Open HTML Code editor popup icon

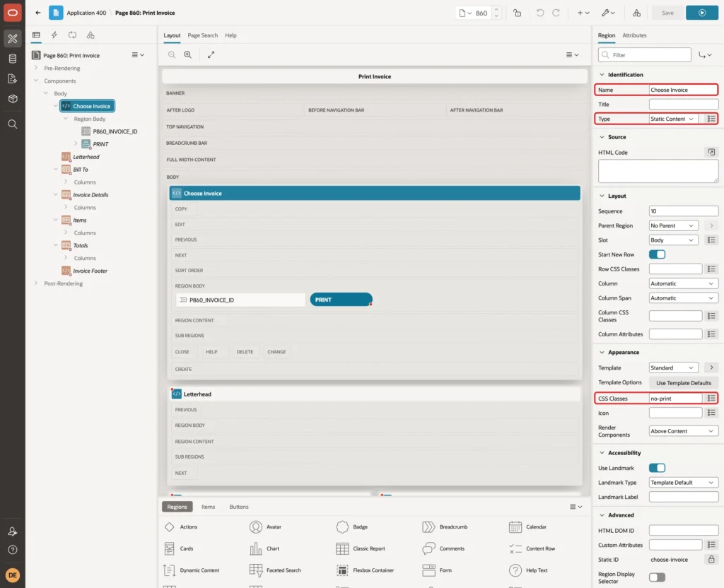click(711, 153)
